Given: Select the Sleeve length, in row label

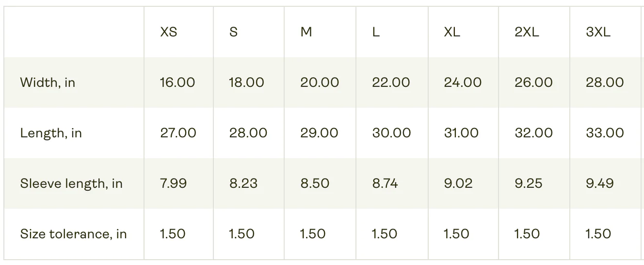Looking at the screenshot, I should pyautogui.click(x=71, y=183).
